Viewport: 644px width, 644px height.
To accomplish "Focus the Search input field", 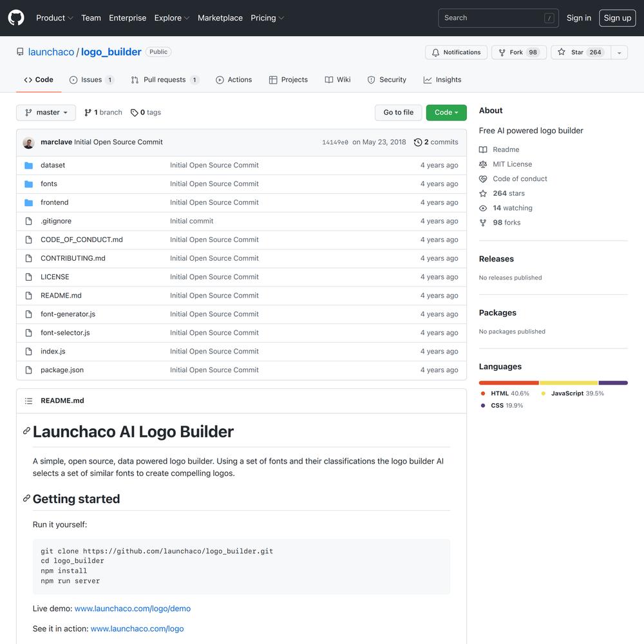I will click(498, 18).
